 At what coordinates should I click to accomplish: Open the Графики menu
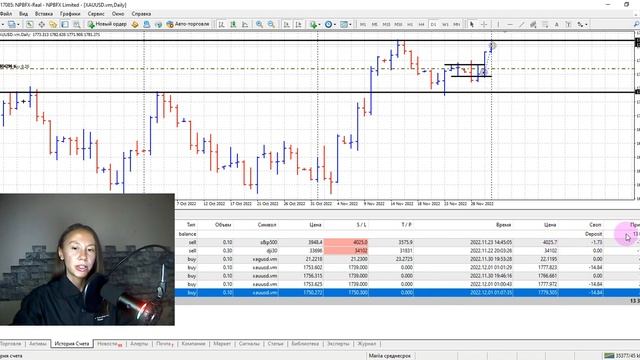(x=70, y=14)
